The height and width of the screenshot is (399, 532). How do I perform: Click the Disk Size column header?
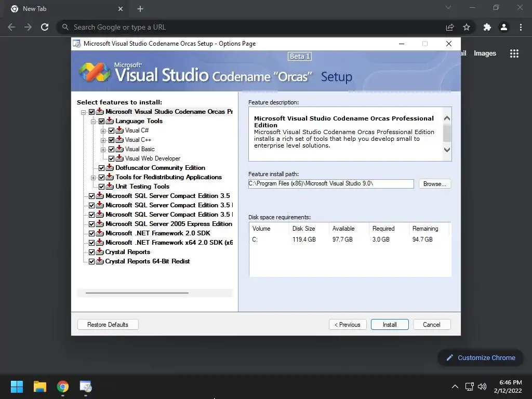click(309, 229)
